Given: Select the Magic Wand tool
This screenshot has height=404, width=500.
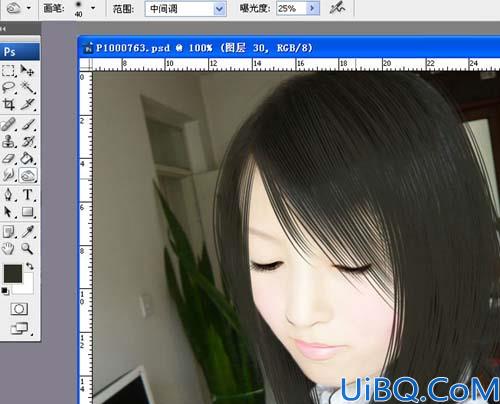Looking at the screenshot, I should (28, 88).
